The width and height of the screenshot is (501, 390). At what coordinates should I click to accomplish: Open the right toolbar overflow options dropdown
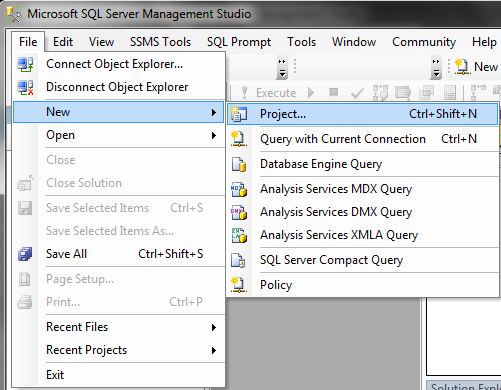(x=436, y=68)
